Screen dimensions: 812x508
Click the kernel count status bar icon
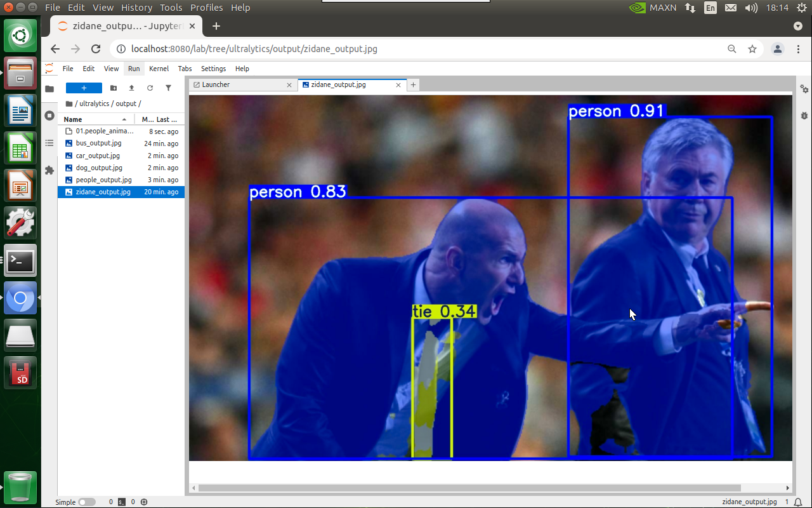(144, 502)
